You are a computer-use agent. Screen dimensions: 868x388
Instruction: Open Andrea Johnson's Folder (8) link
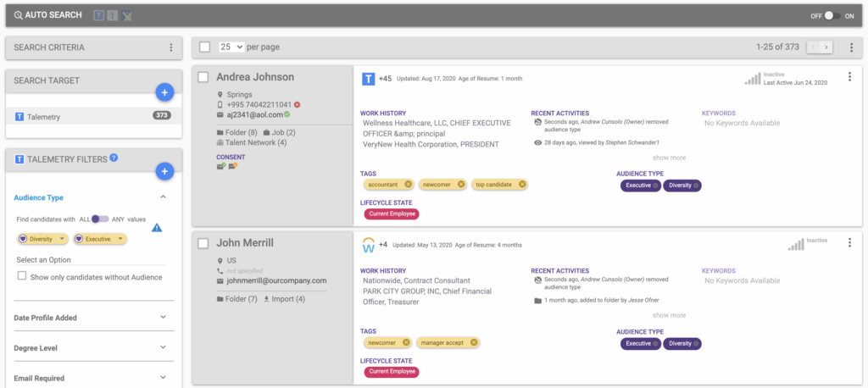(x=236, y=133)
